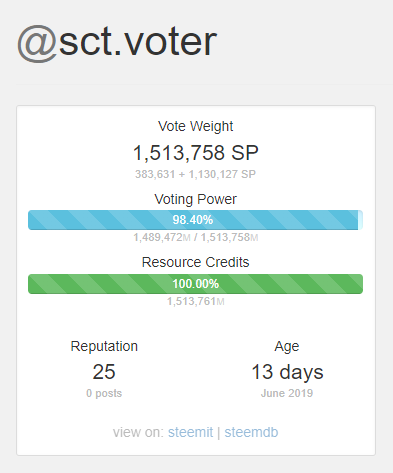Click the Reputation heading
This screenshot has width=393, height=473.
104,346
